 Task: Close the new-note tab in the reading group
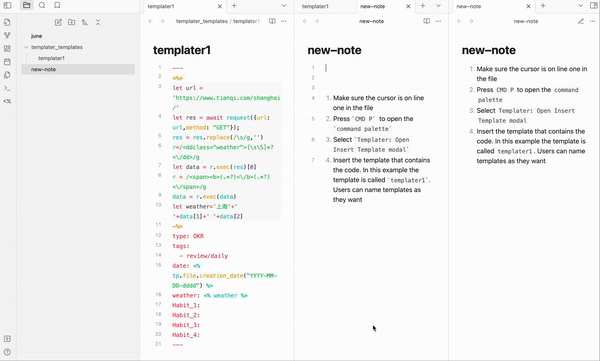coord(528,6)
